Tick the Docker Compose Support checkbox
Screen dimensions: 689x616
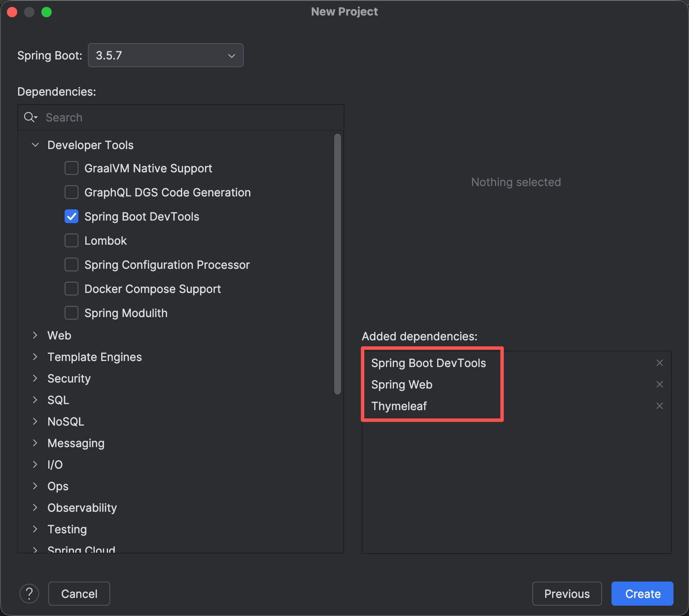point(71,289)
